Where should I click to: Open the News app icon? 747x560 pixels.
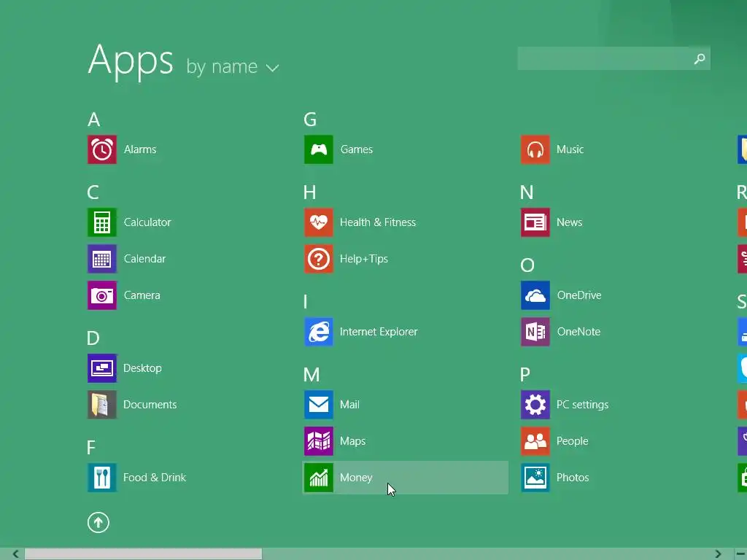pyautogui.click(x=535, y=222)
